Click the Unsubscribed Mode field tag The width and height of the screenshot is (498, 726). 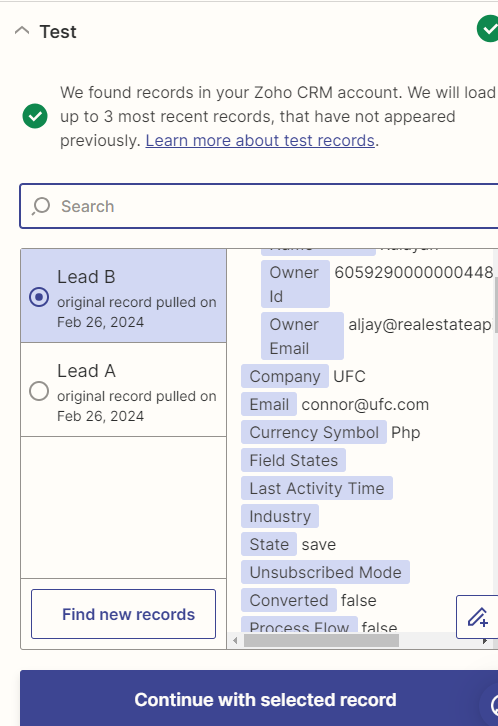click(x=325, y=572)
